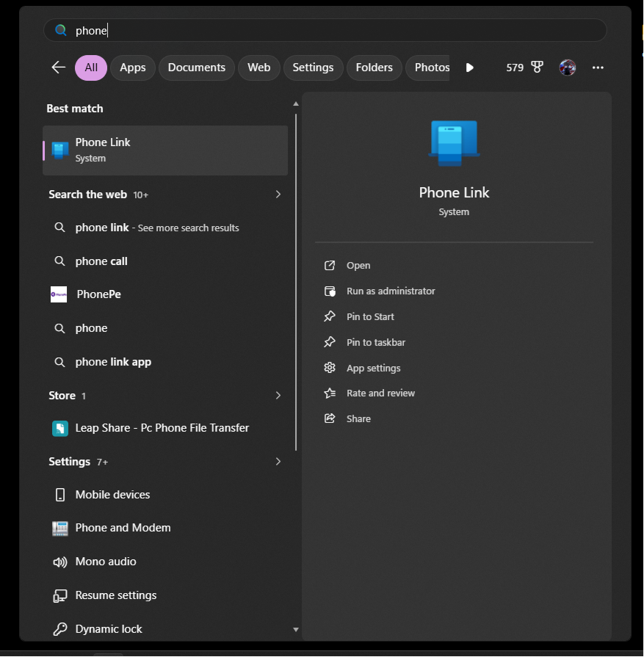The image size is (644, 657).
Task: Open the Mobile devices setting
Action: [165, 495]
